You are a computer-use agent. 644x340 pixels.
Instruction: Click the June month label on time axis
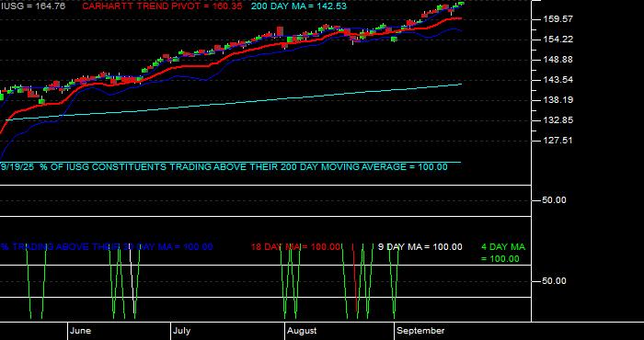(x=81, y=331)
